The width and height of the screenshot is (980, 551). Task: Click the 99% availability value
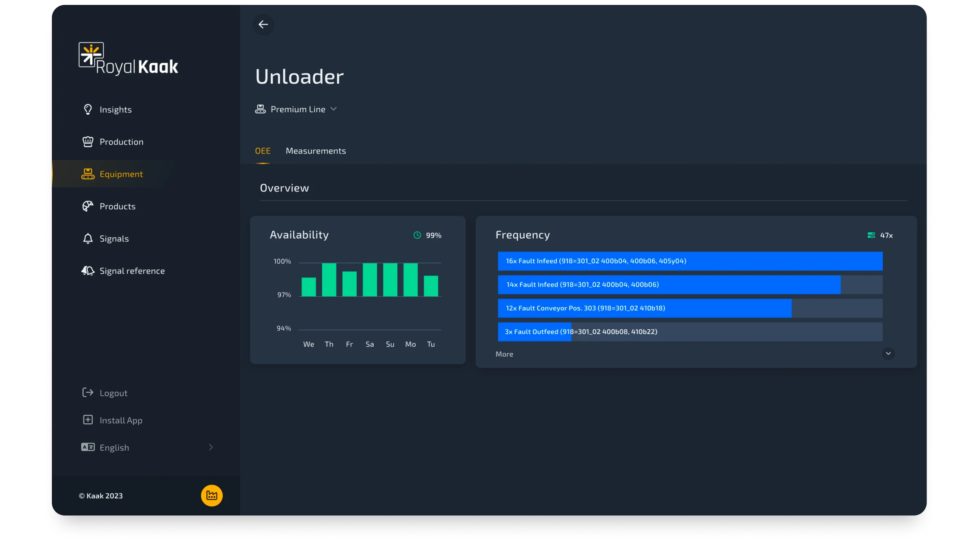(x=434, y=236)
